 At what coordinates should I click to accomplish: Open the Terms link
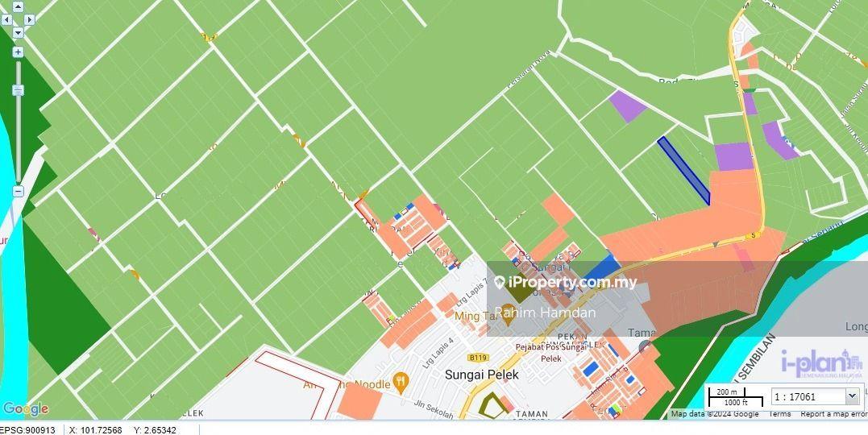779,414
